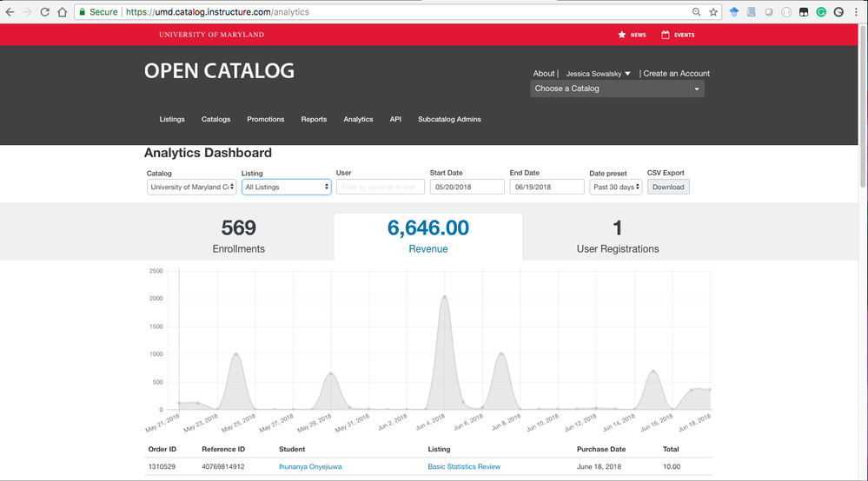Download the CSV export

coord(668,187)
